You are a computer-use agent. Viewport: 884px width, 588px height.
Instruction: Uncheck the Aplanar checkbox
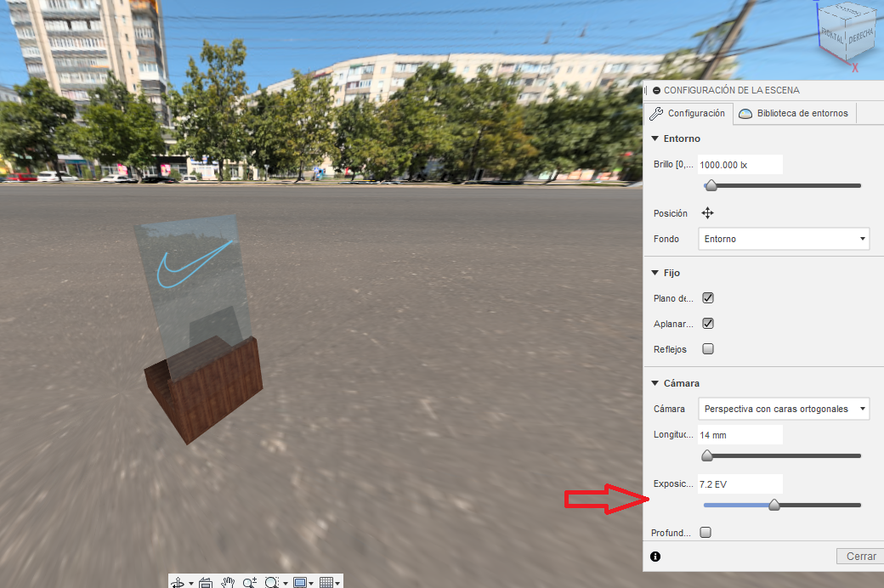708,324
